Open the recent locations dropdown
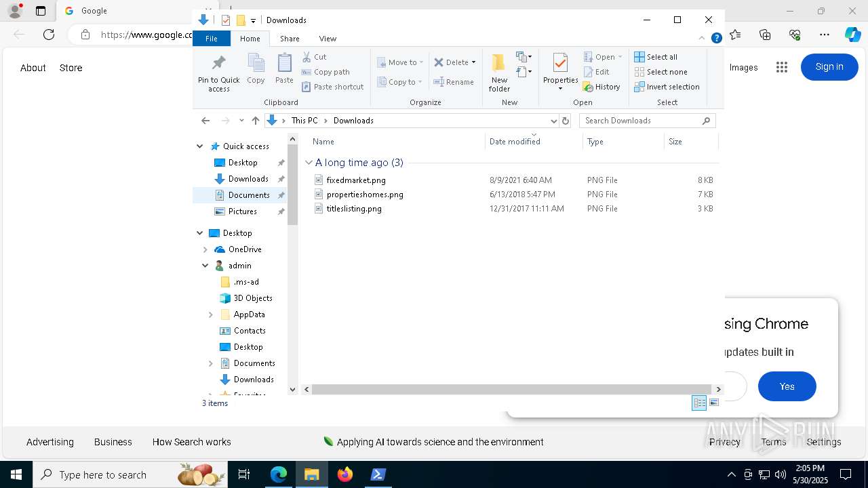This screenshot has height=488, width=868. point(241,121)
